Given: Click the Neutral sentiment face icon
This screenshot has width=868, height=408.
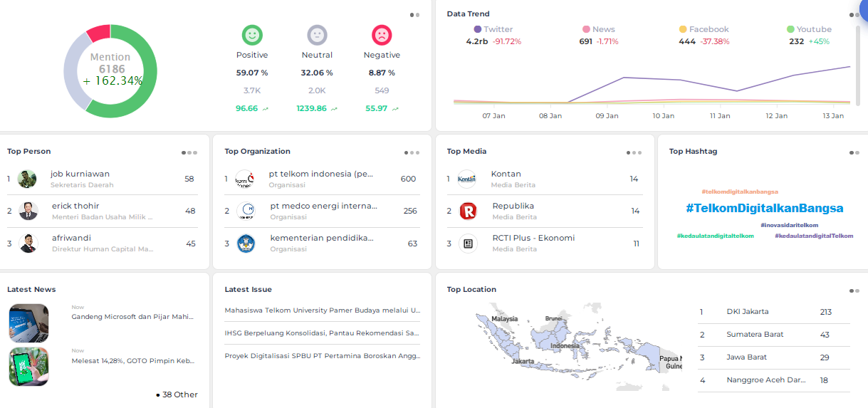Looking at the screenshot, I should [x=317, y=35].
